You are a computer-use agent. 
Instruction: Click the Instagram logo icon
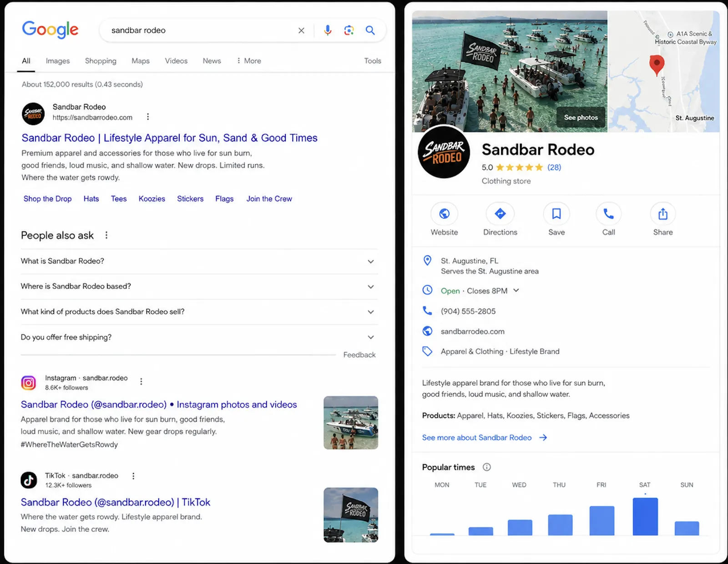[29, 383]
